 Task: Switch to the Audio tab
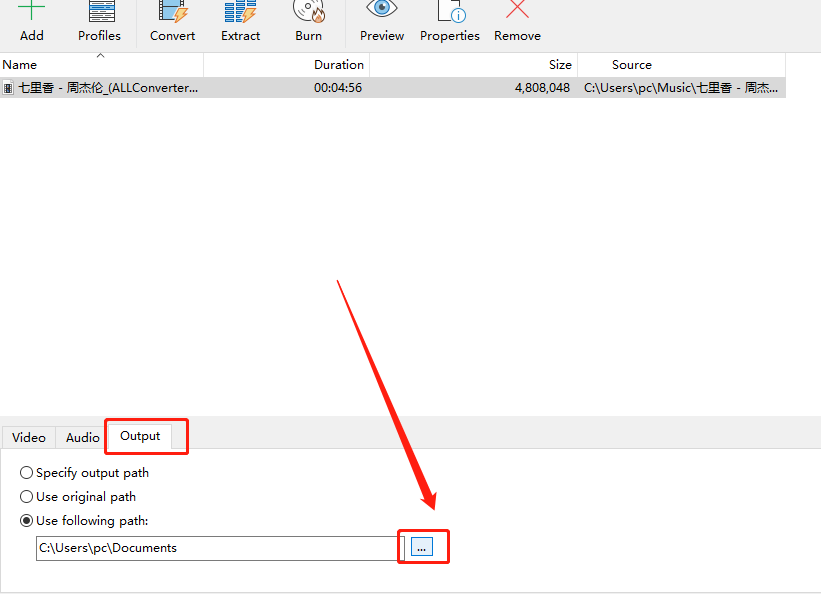82,438
